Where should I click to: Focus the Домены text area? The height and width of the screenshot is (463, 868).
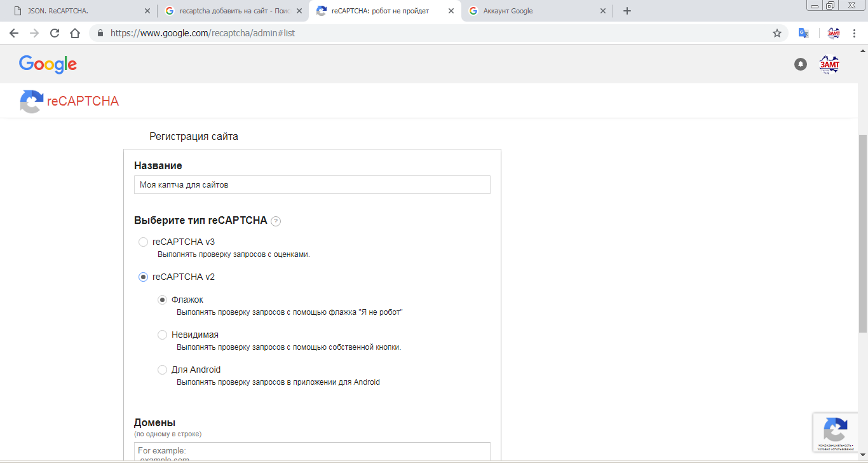coord(312,452)
